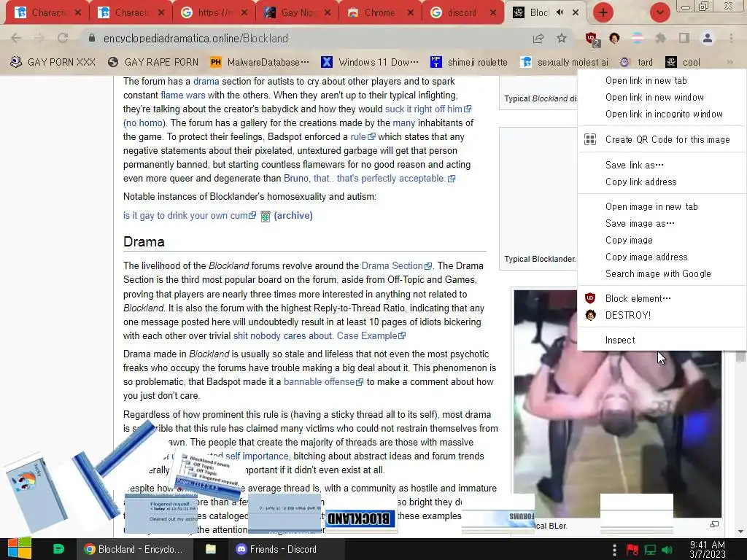
Task: Show hidden tray icons overflow
Action: coord(614,550)
